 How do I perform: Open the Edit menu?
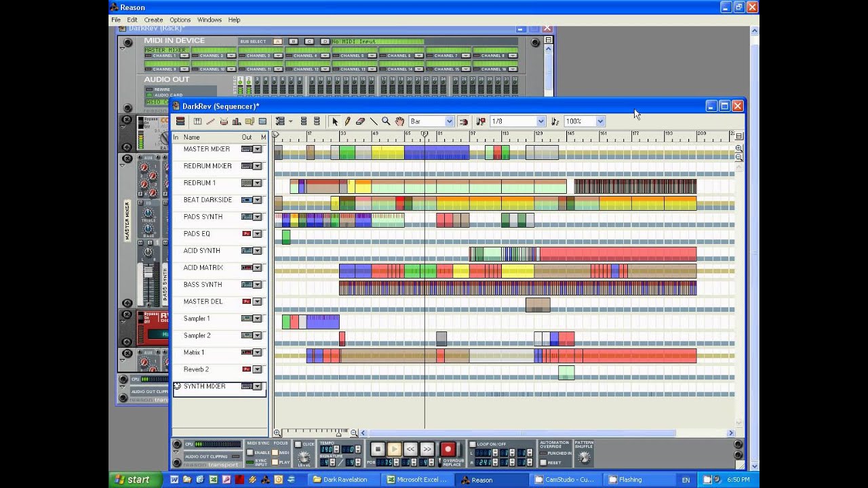pos(132,20)
